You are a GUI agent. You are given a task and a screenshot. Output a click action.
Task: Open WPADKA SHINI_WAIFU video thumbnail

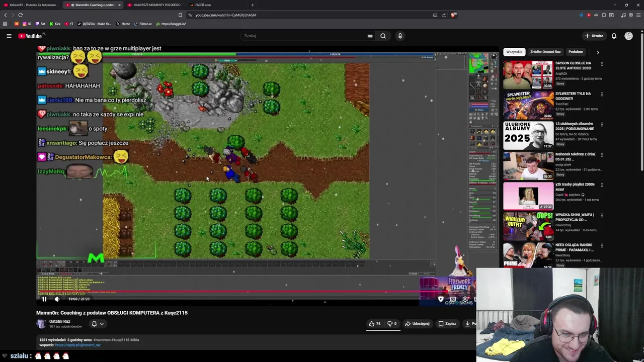[528, 226]
